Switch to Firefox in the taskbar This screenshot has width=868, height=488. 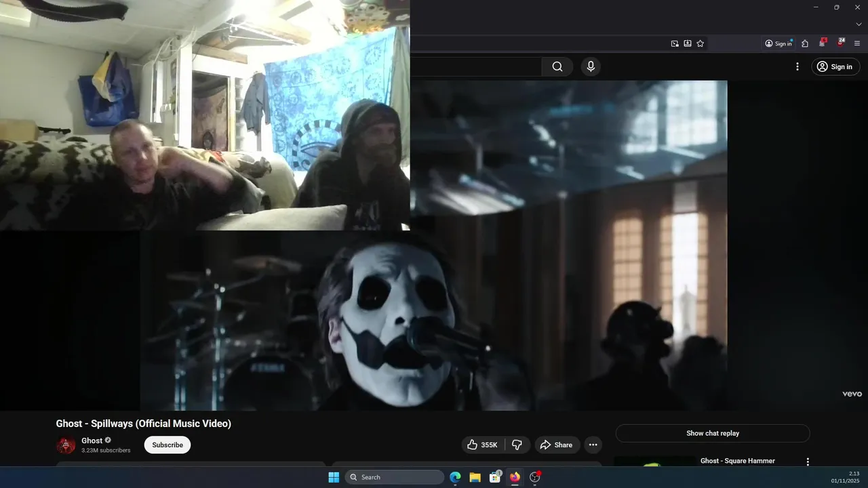coord(515,477)
